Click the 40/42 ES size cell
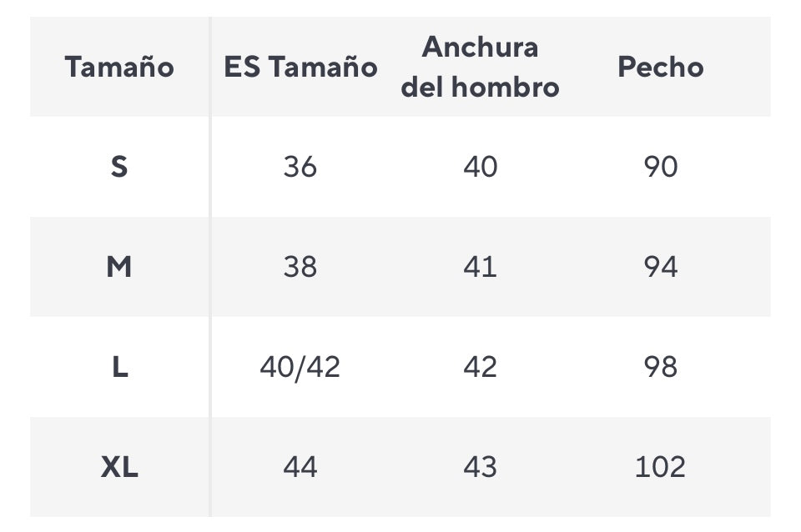 pyautogui.click(x=300, y=367)
